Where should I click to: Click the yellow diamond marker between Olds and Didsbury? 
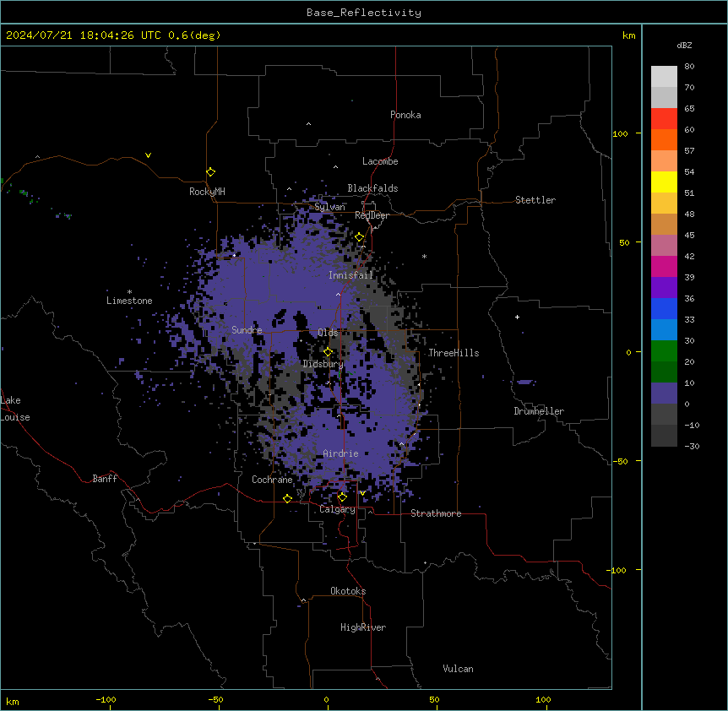point(328,352)
